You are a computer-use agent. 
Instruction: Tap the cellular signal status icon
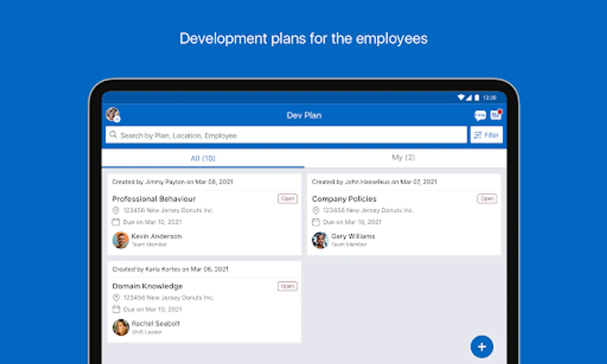(x=469, y=97)
